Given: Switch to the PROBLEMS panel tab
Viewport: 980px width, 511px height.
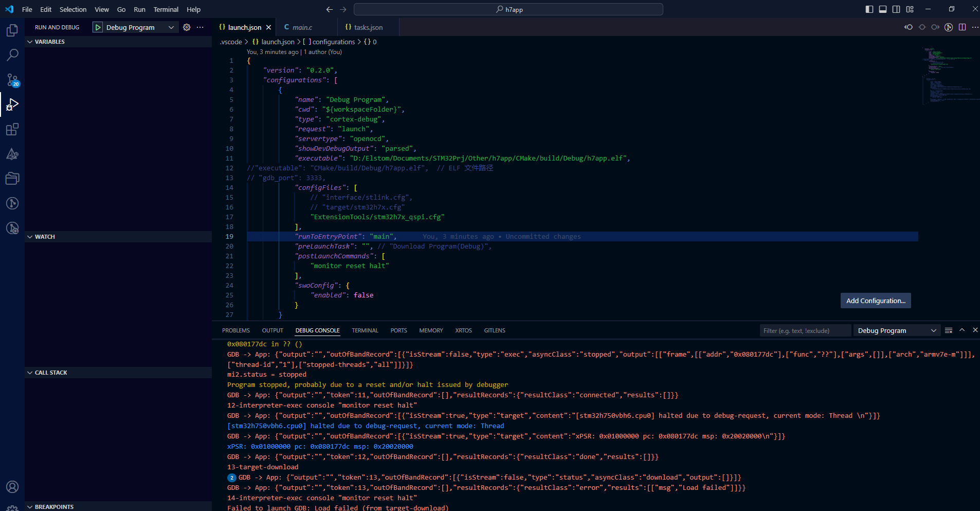Looking at the screenshot, I should [x=236, y=330].
